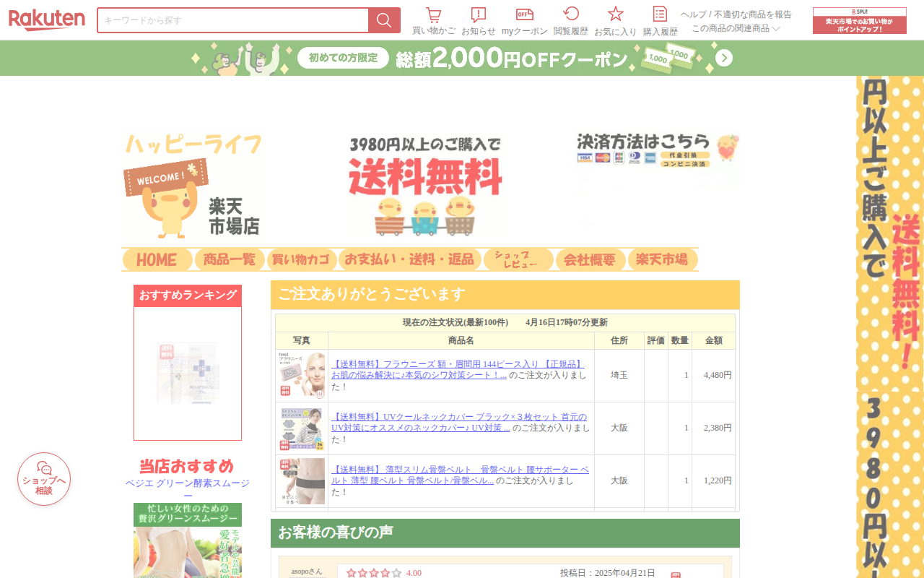Click the 決済方法はこちら payment banner

(658, 150)
